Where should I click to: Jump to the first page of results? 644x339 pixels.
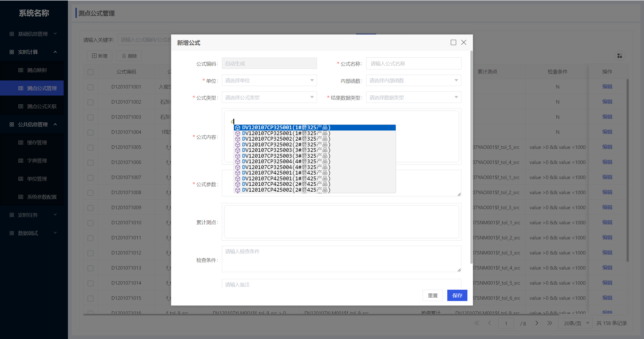pos(477,323)
